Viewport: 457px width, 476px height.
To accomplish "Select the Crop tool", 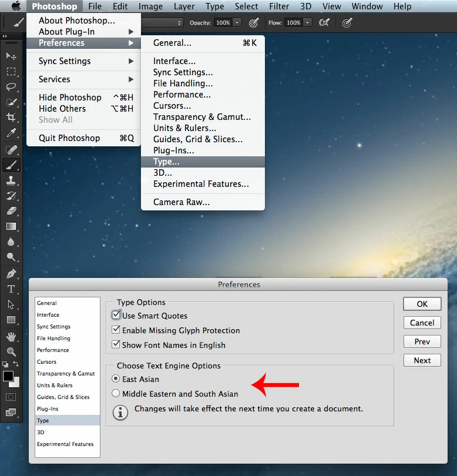I will [11, 117].
